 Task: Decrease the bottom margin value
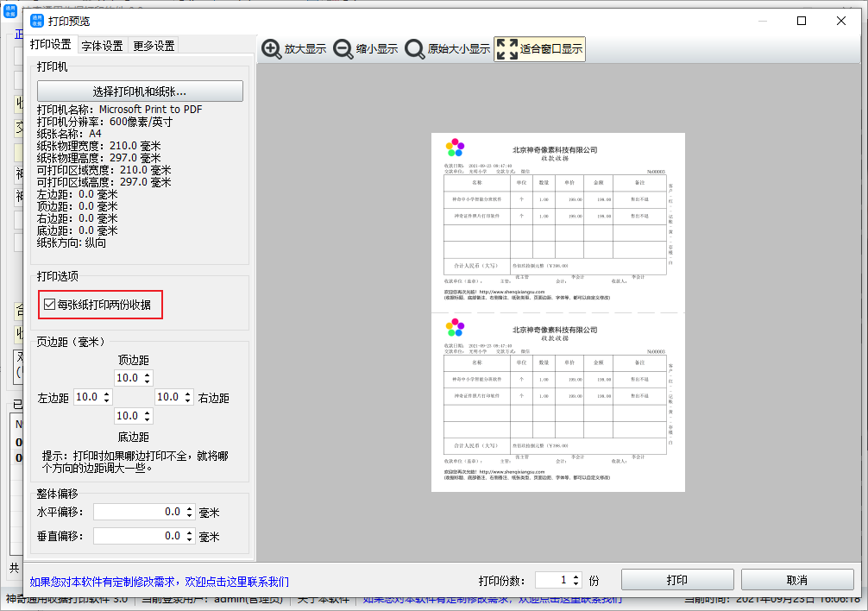coord(148,420)
